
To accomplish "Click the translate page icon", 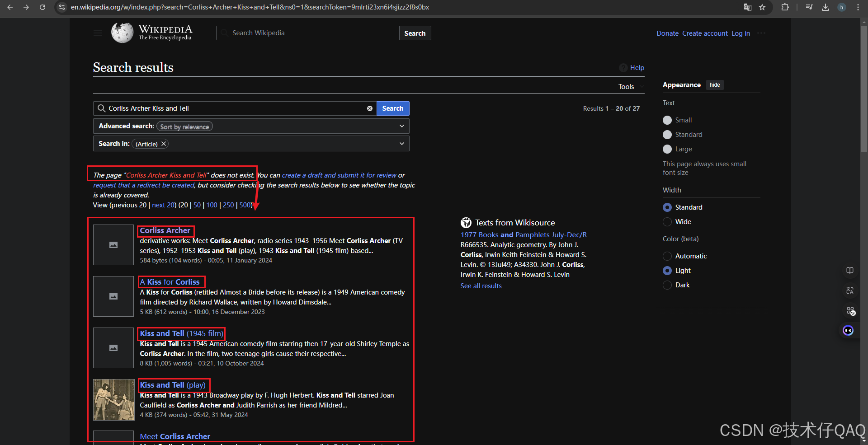I will tap(748, 7).
